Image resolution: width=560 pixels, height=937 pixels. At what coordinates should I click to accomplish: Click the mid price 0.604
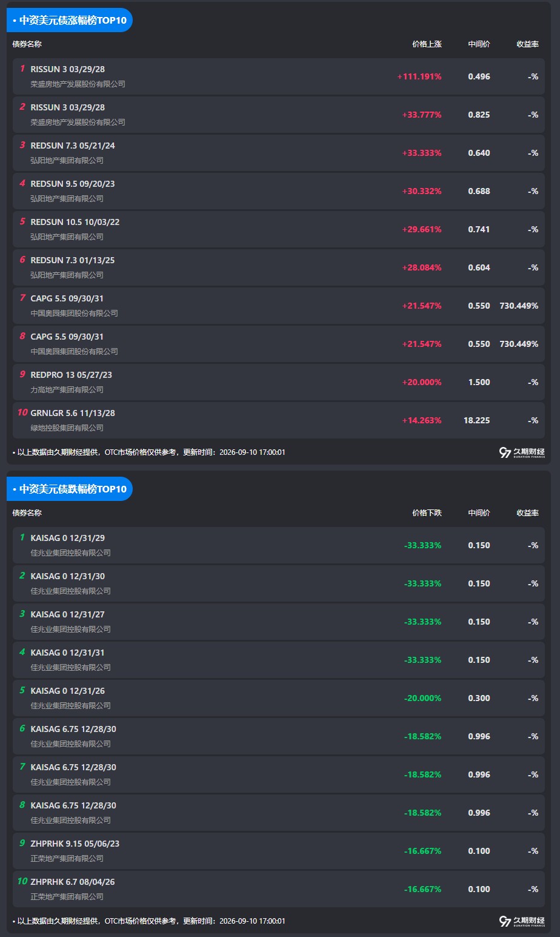tap(479, 267)
